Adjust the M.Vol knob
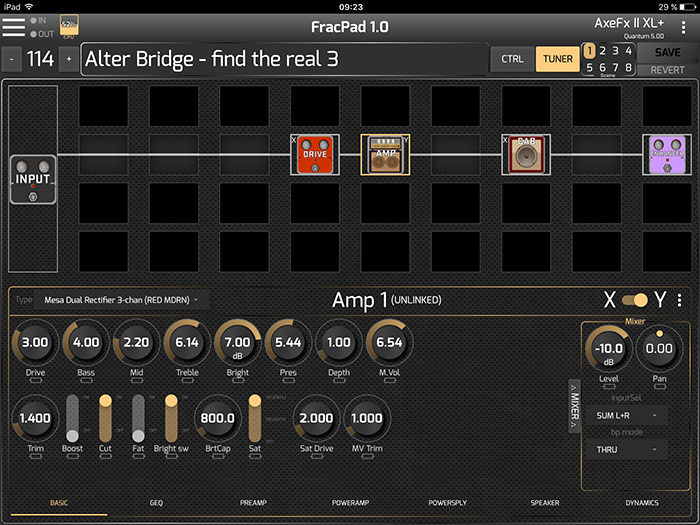The height and width of the screenshot is (525, 700). coord(389,342)
